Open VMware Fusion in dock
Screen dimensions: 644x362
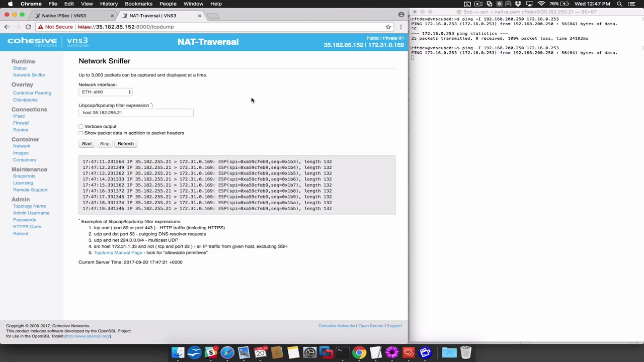click(x=326, y=353)
